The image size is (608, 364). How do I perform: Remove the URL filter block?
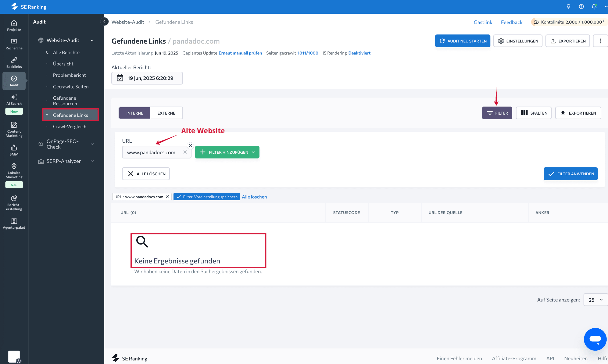point(190,145)
